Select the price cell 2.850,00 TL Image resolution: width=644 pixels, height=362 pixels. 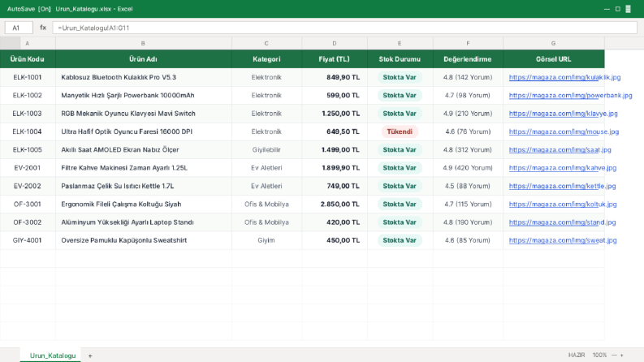(335, 204)
